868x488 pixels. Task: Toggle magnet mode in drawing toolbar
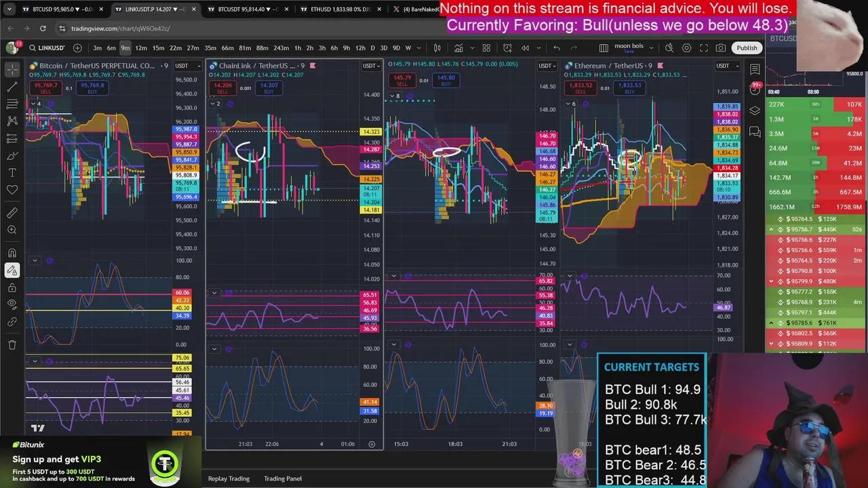pyautogui.click(x=12, y=253)
